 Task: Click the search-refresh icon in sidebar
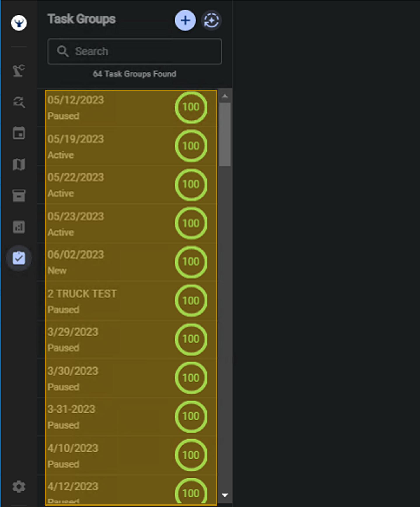coord(19,102)
